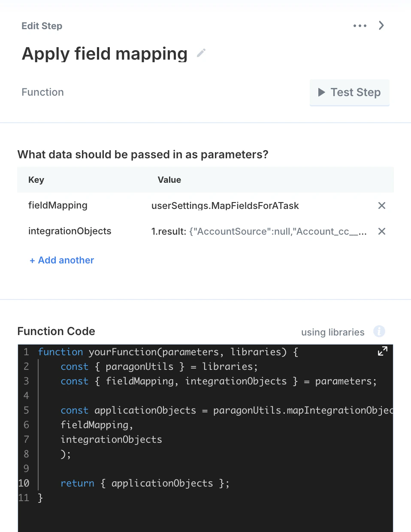Screen dimensions: 411x532
Task: Click Add another to add a parameter
Action: [61, 260]
